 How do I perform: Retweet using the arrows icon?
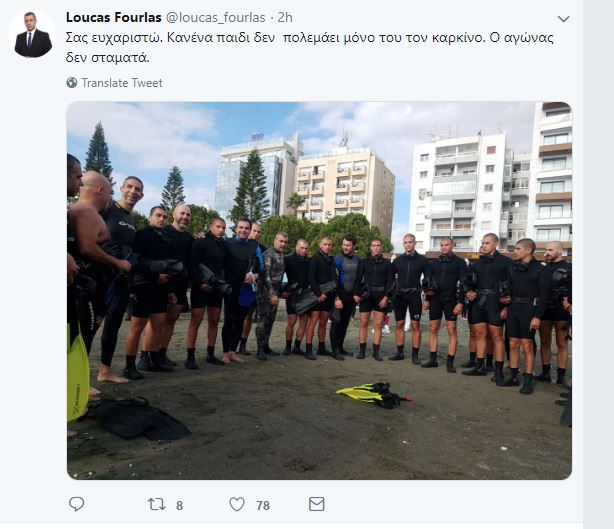pos(157,504)
